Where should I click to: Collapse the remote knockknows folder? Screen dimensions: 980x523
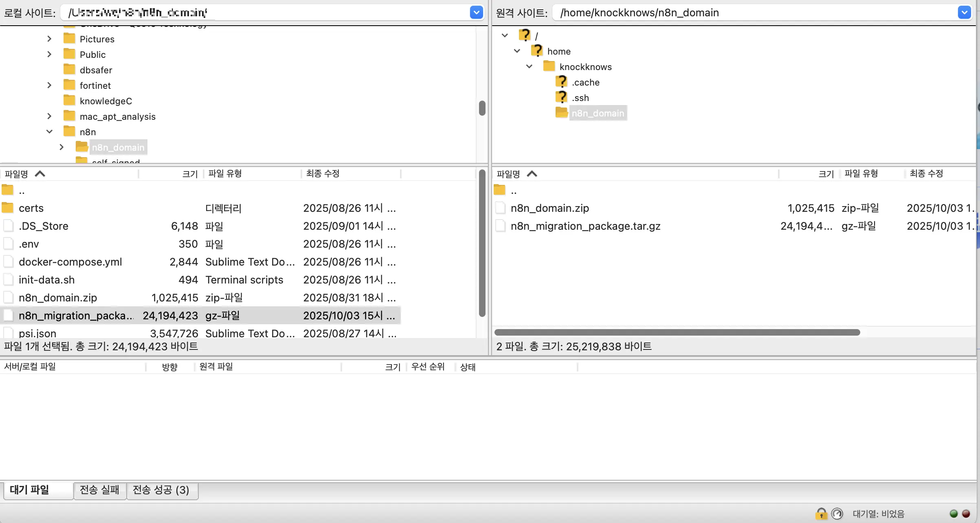529,66
